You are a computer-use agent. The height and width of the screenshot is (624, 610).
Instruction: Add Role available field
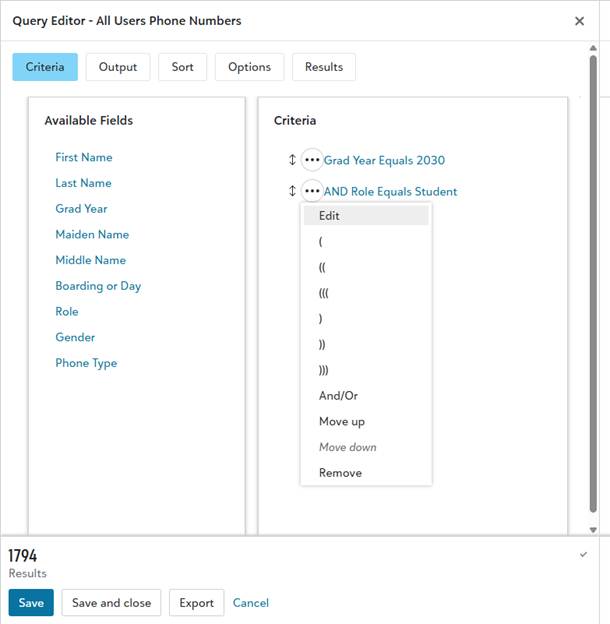pos(67,311)
